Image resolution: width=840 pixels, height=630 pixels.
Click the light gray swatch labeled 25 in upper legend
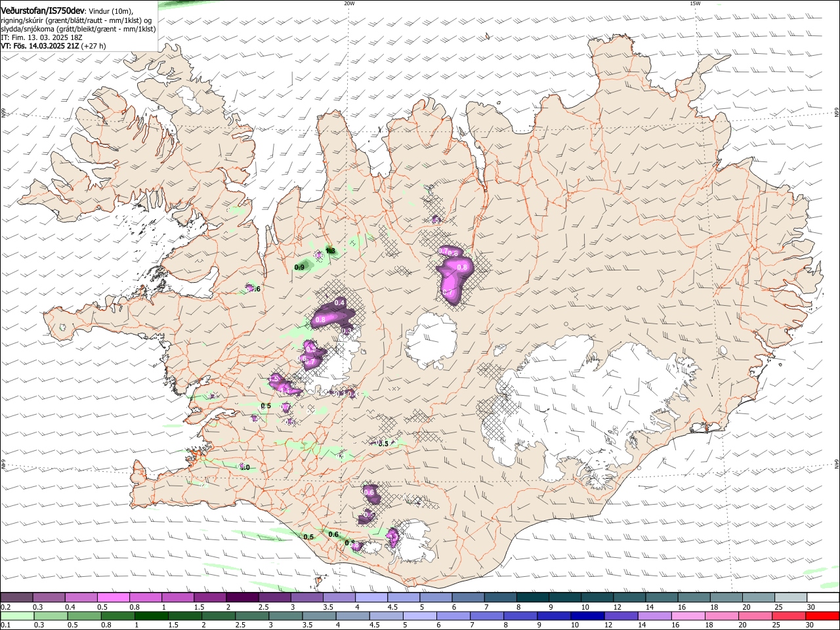789,598
